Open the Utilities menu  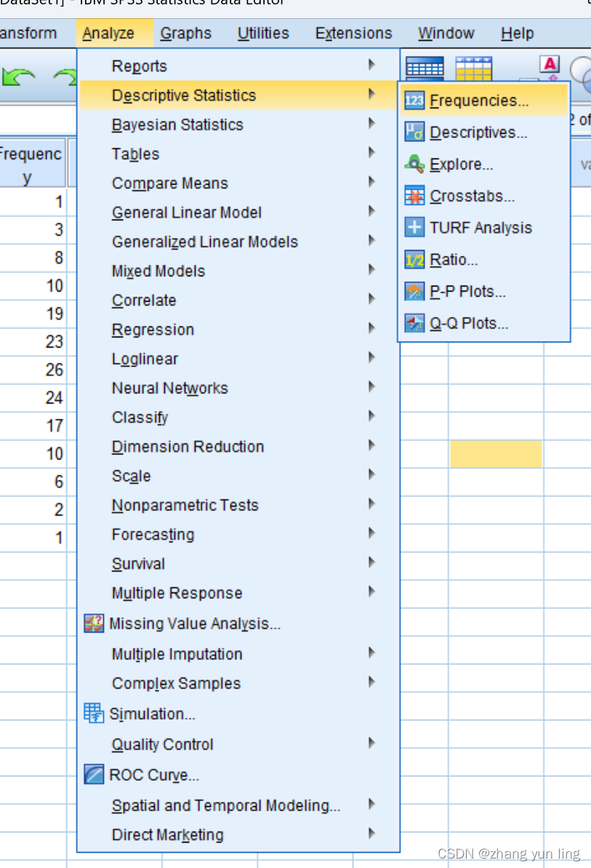263,33
